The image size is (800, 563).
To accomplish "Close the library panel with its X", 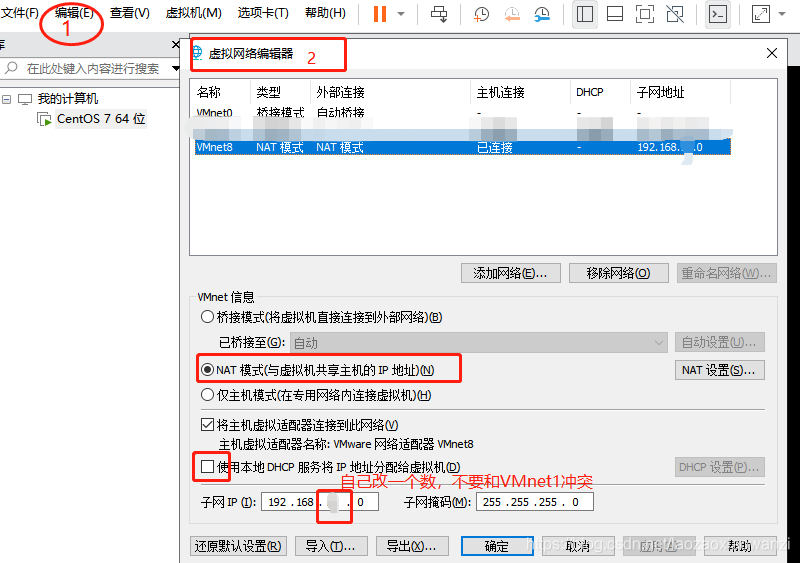I will click(176, 45).
